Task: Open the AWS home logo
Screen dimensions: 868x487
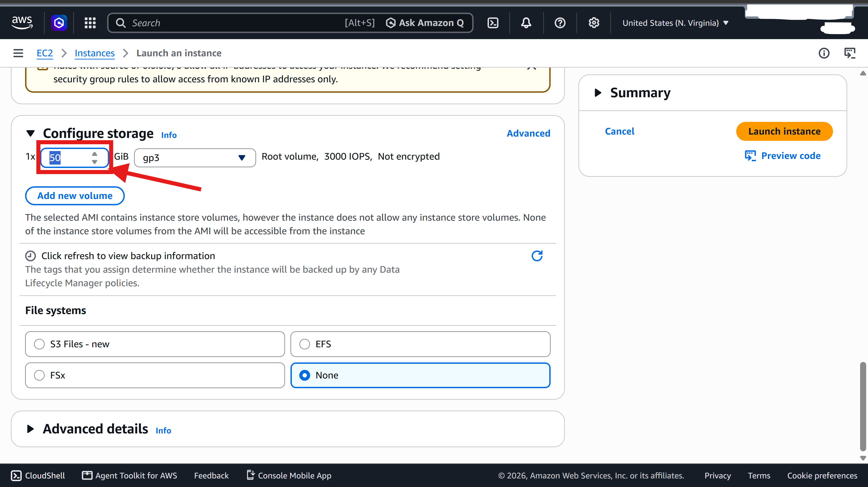Action: [22, 23]
